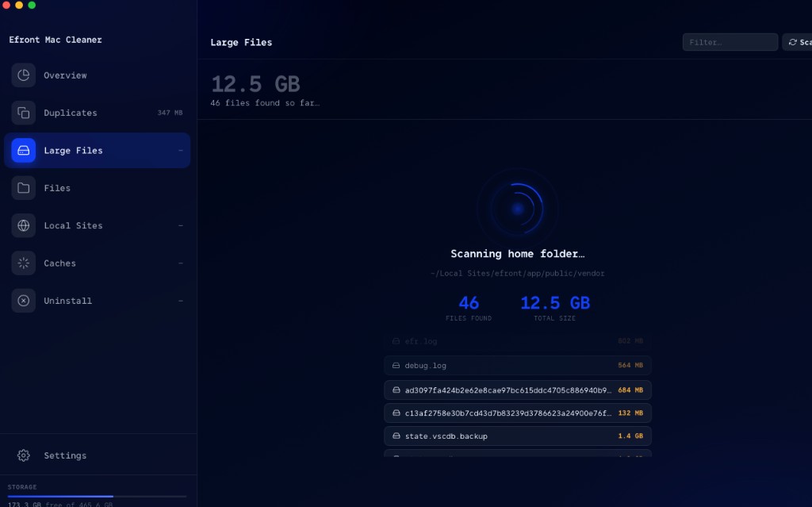Open the Settings gear icon
Image resolution: width=812 pixels, height=507 pixels.
23,455
